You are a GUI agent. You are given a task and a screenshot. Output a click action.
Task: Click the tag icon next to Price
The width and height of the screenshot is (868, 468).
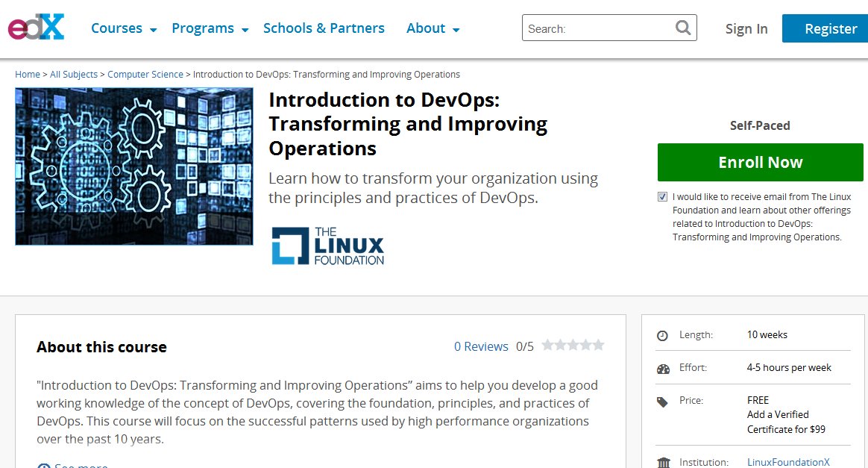click(662, 402)
